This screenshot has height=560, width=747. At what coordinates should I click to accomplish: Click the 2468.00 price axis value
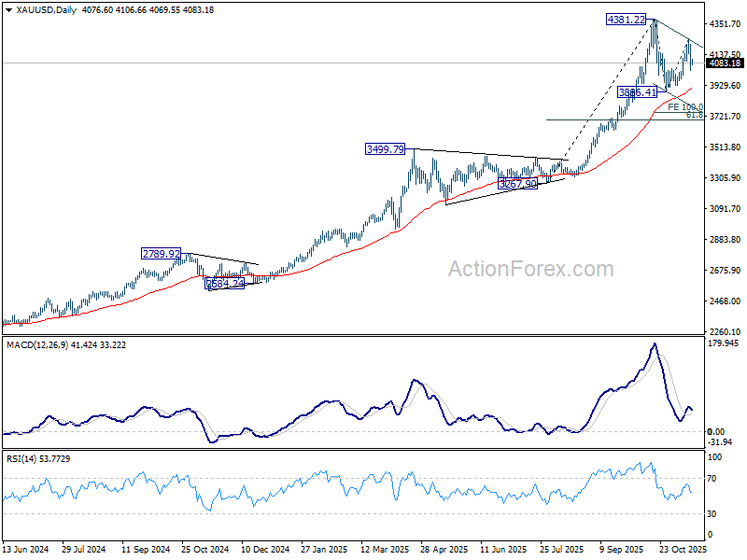point(725,301)
